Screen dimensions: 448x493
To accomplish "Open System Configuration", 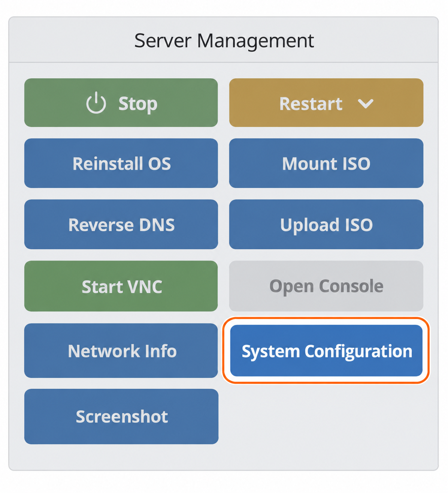I will coord(326,351).
